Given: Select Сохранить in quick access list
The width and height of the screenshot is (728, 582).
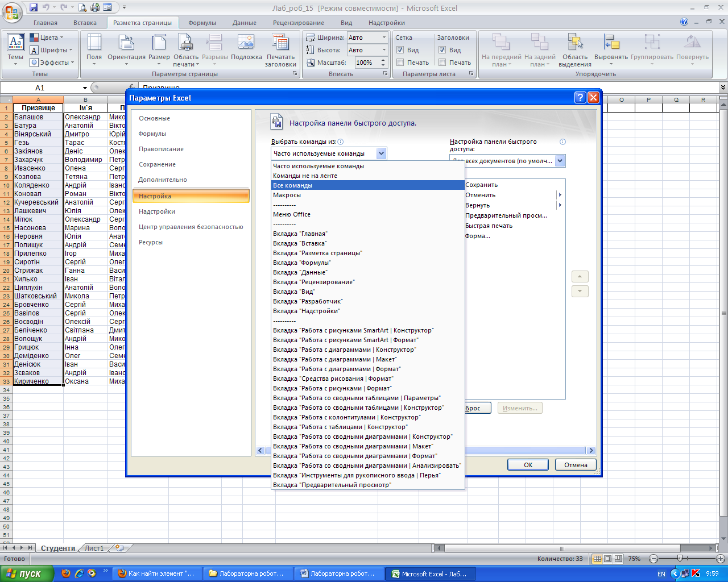Looking at the screenshot, I should point(481,185).
